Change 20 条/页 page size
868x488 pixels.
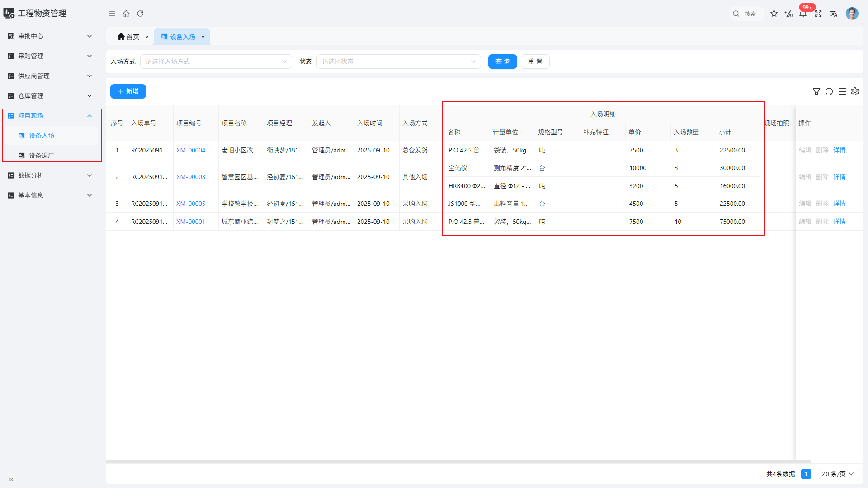pyautogui.click(x=838, y=474)
